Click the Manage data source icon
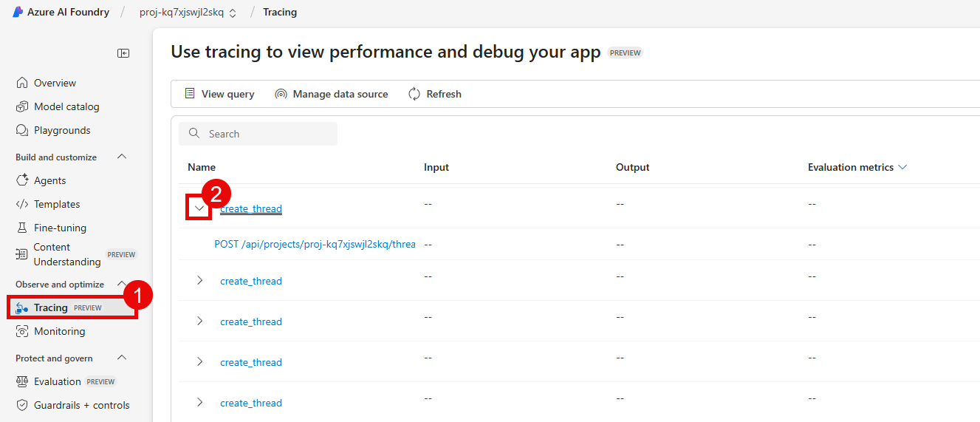This screenshot has width=980, height=422. [281, 94]
